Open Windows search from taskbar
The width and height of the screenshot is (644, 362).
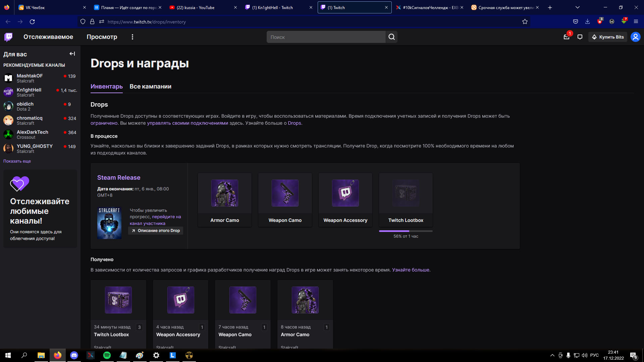(x=24, y=355)
